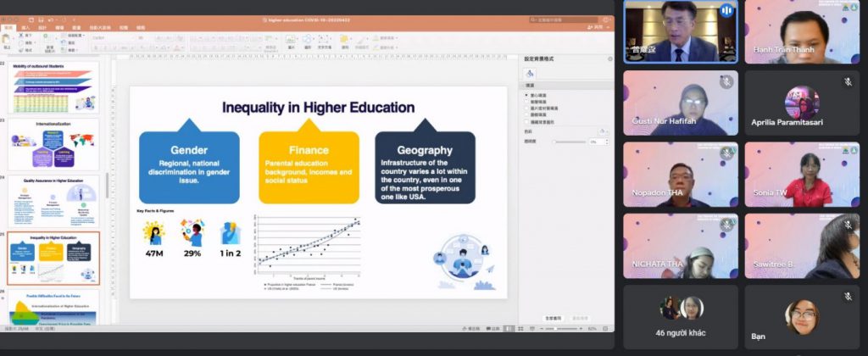Click the Save icon in title bar
Viewport: 868px width, 356px height.
point(41,20)
